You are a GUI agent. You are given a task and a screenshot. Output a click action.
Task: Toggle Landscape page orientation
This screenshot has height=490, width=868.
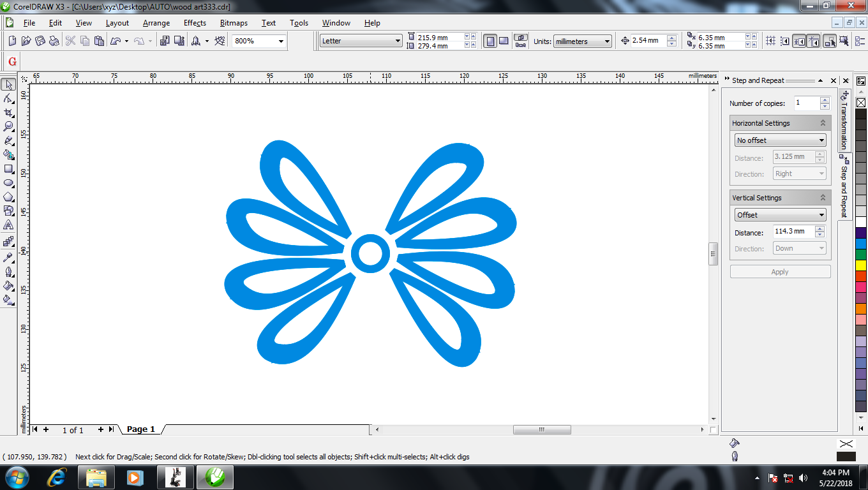click(x=504, y=41)
